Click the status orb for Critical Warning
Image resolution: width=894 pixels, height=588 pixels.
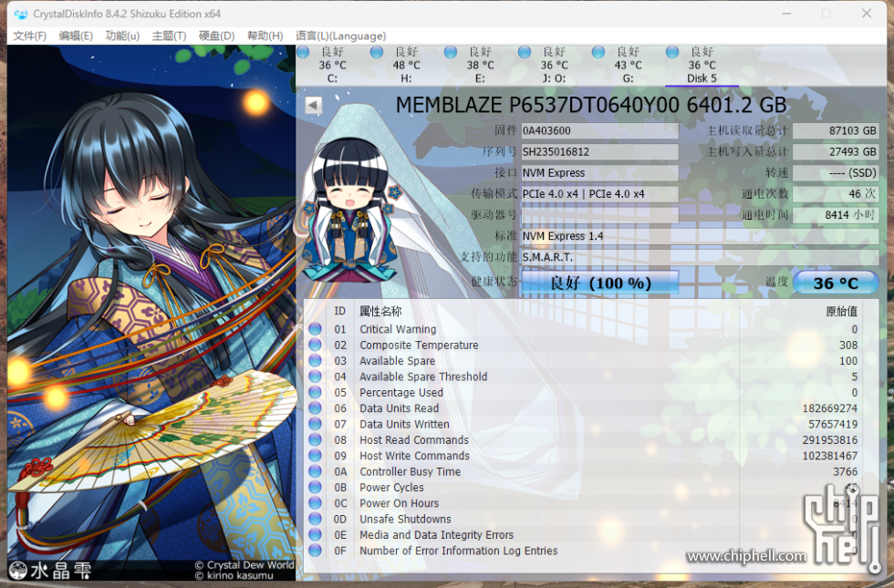(x=315, y=329)
